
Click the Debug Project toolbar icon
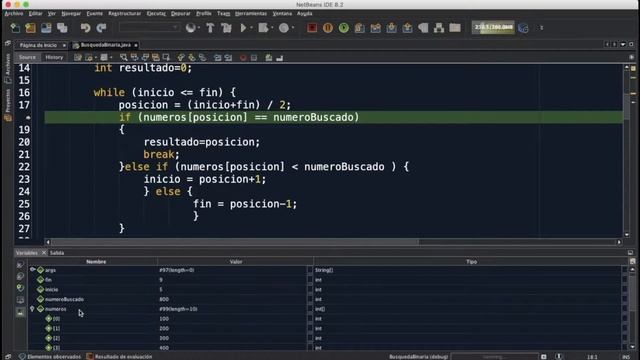(263, 28)
